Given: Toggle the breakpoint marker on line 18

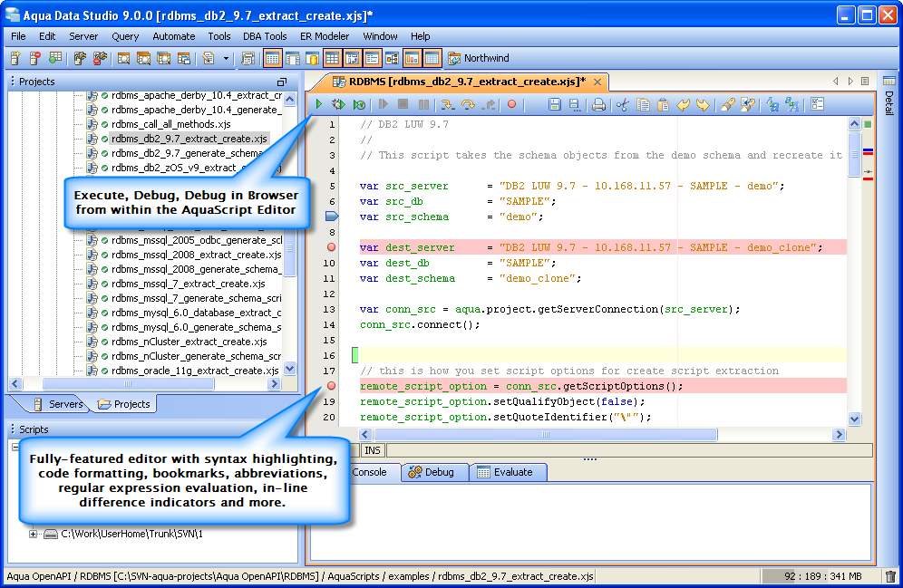Looking at the screenshot, I should click(x=331, y=386).
